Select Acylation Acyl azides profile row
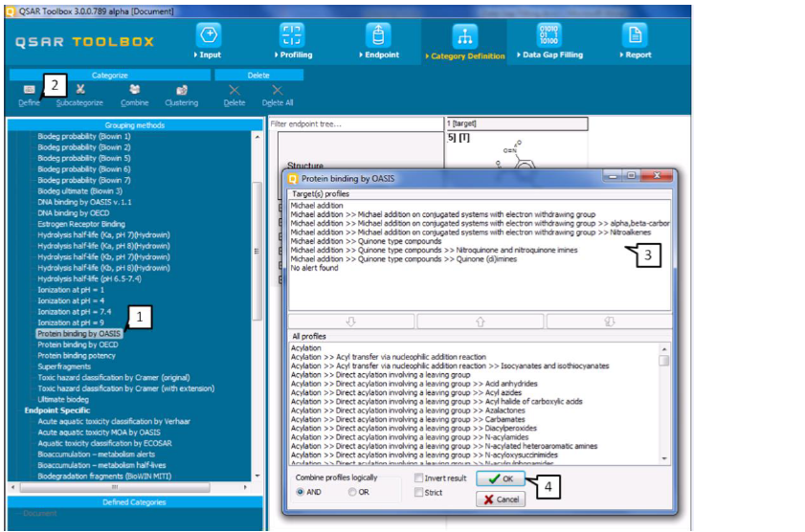The image size is (805, 532). [x=406, y=392]
